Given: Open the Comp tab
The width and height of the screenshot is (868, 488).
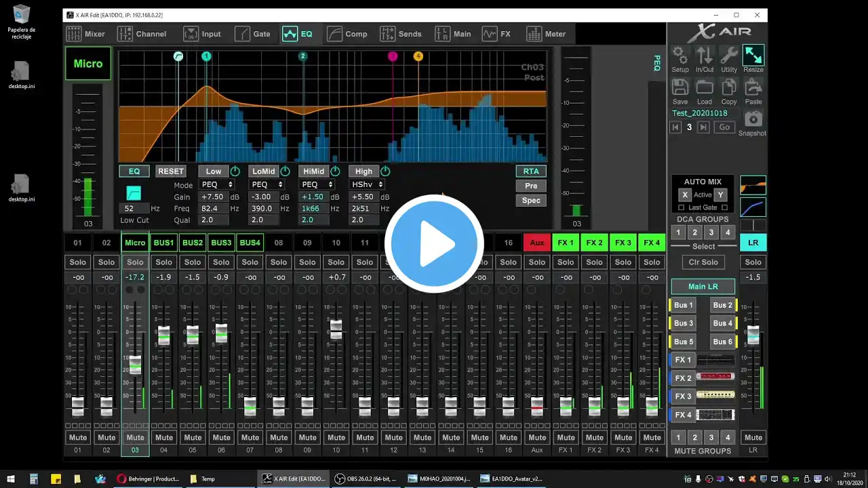Looking at the screenshot, I should 347,34.
